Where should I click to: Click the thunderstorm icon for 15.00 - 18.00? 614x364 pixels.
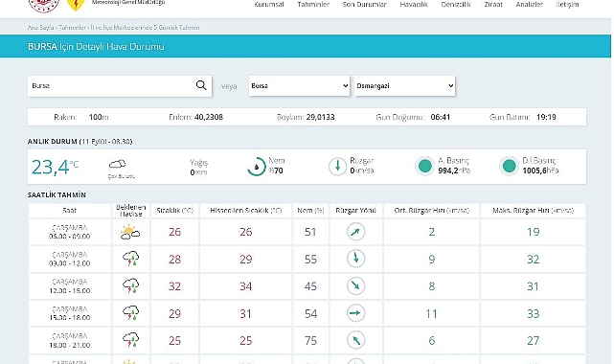point(130,313)
